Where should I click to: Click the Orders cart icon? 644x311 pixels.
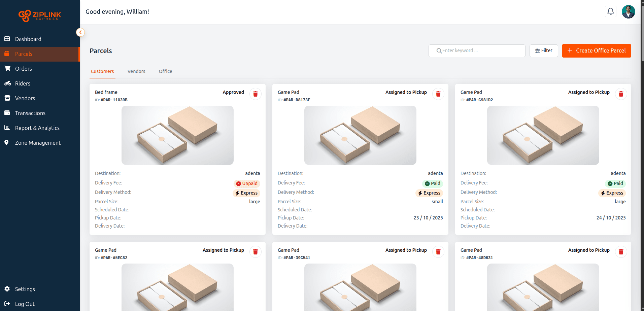pyautogui.click(x=7, y=68)
